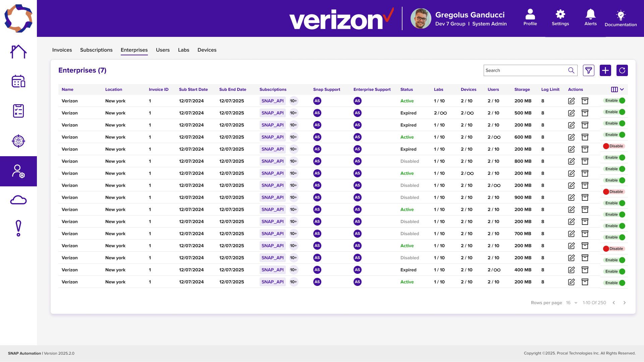Click the column layout icon in the table header

tap(614, 89)
